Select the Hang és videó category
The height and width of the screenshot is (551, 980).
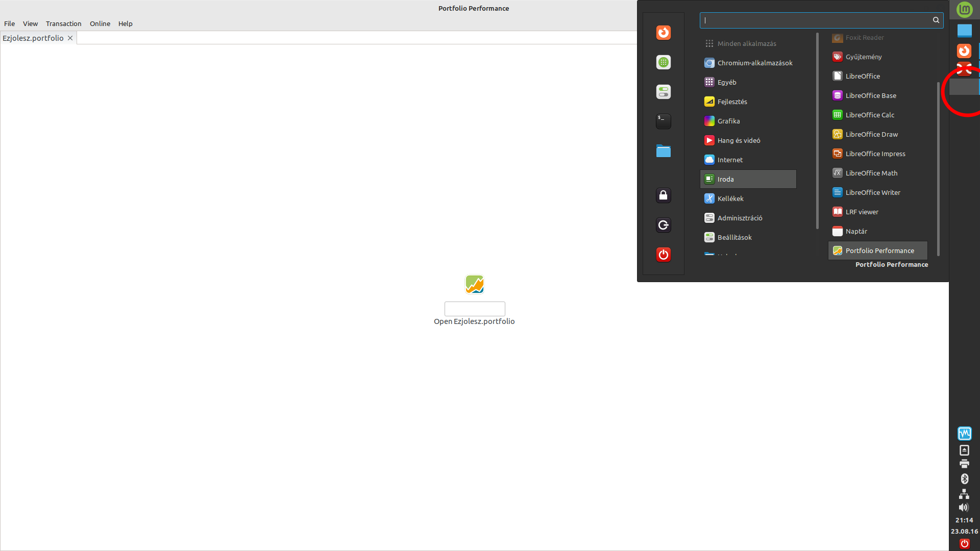pyautogui.click(x=748, y=140)
